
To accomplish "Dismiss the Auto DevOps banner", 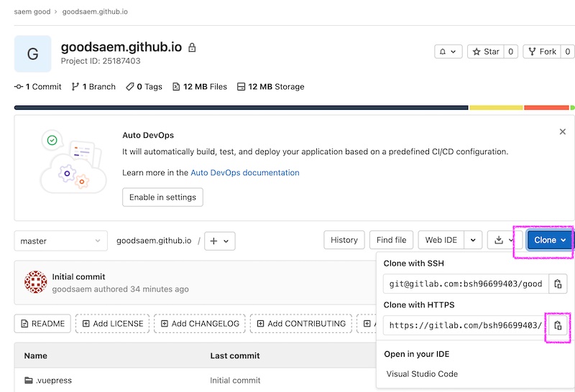I will tap(563, 131).
